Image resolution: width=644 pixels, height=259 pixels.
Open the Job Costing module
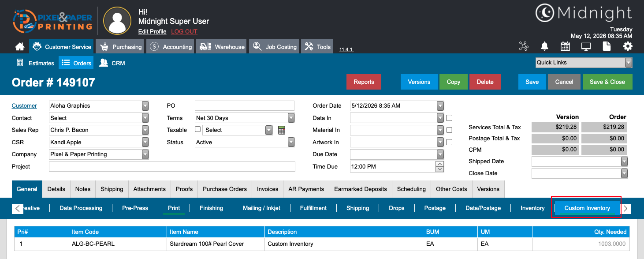tap(274, 47)
